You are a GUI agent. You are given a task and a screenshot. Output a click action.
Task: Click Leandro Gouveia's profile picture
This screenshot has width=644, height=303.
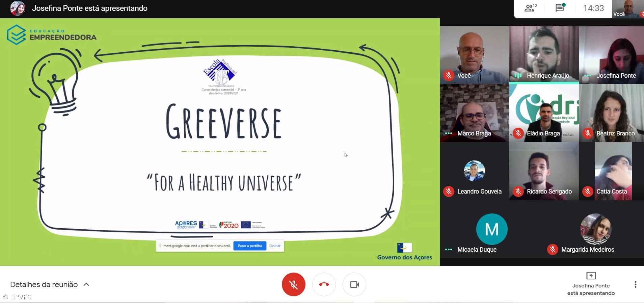pos(474,171)
